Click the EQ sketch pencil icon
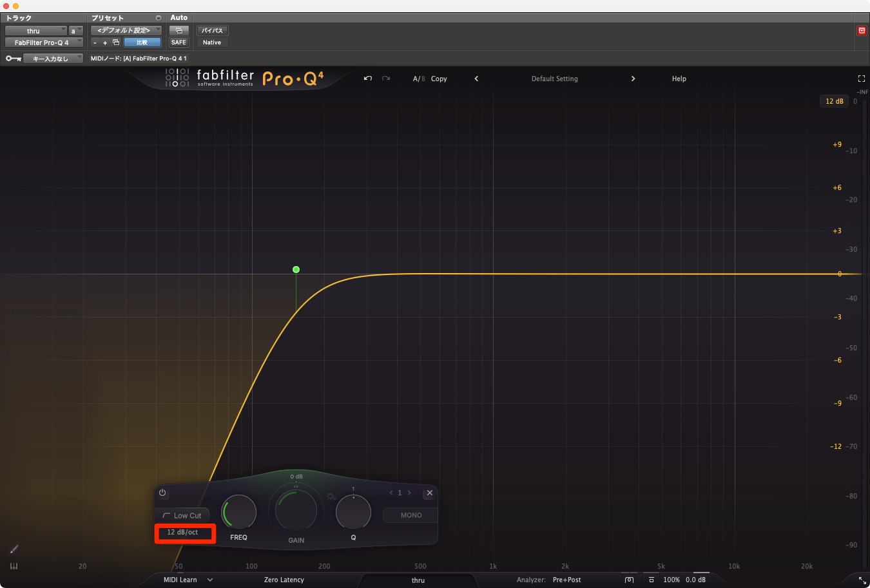 tap(14, 549)
